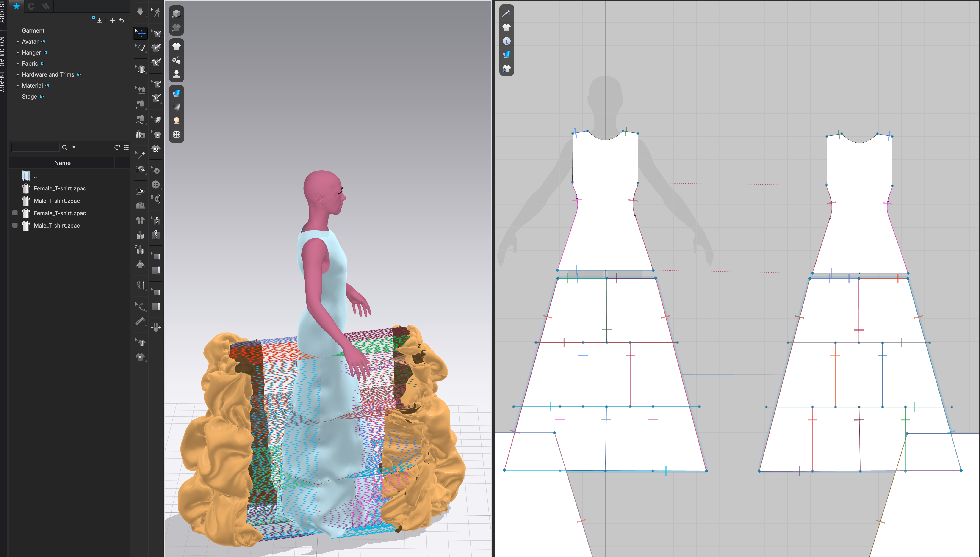
Task: Select the Stage library item
Action: click(x=30, y=97)
